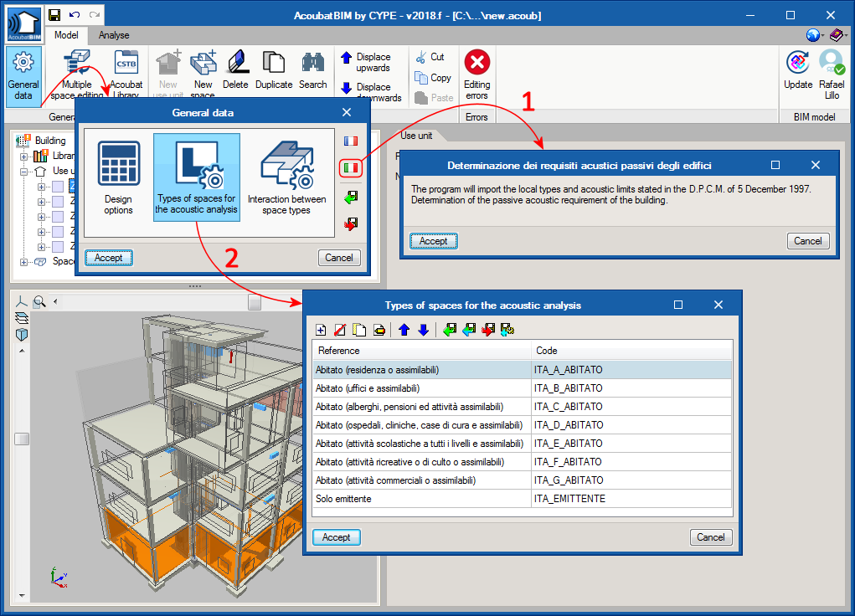Open the Acoubat Library (CSTB) tool
This screenshot has width=855, height=616.
coord(126,74)
